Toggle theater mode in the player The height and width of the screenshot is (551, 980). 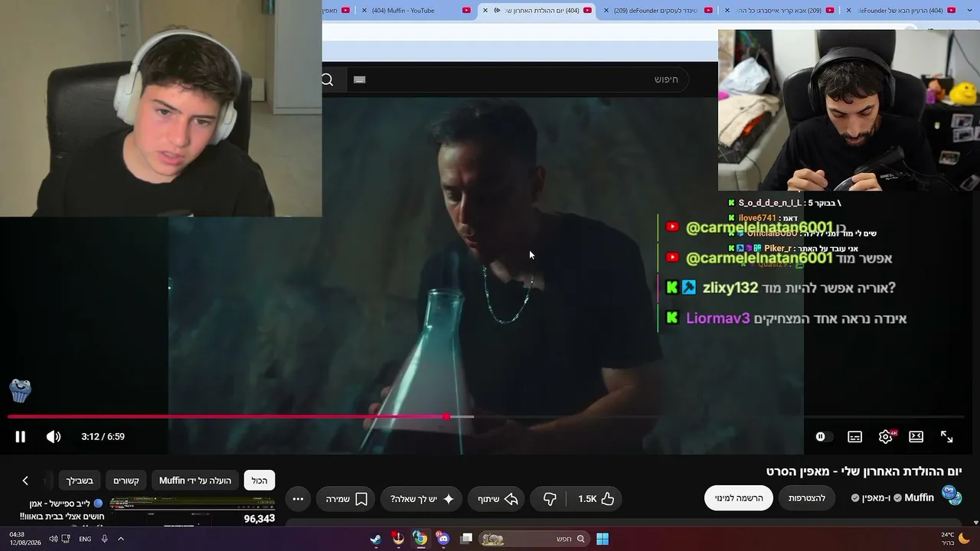[916, 437]
